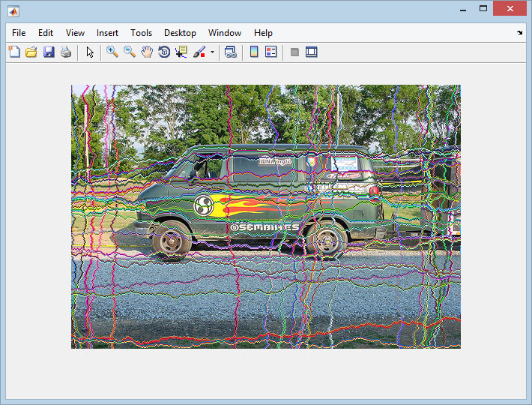Activate the Zoom Out magnifier

(x=130, y=52)
